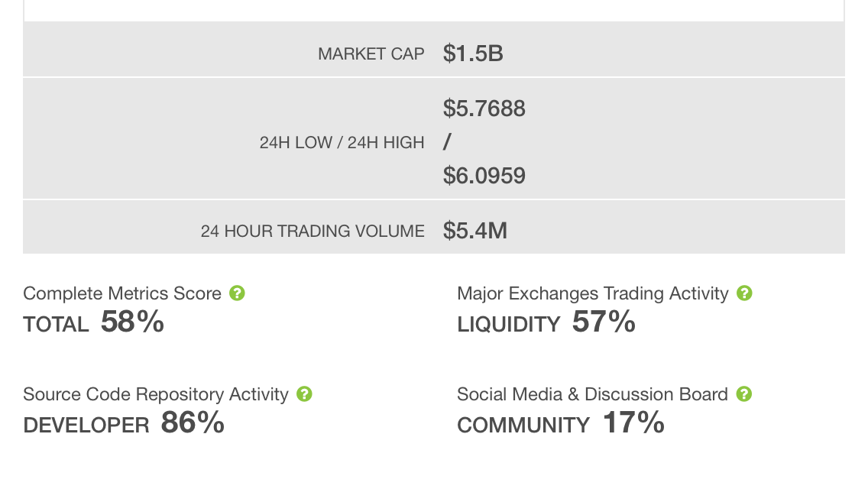Click the DEVELOPER 86% score

pos(124,423)
